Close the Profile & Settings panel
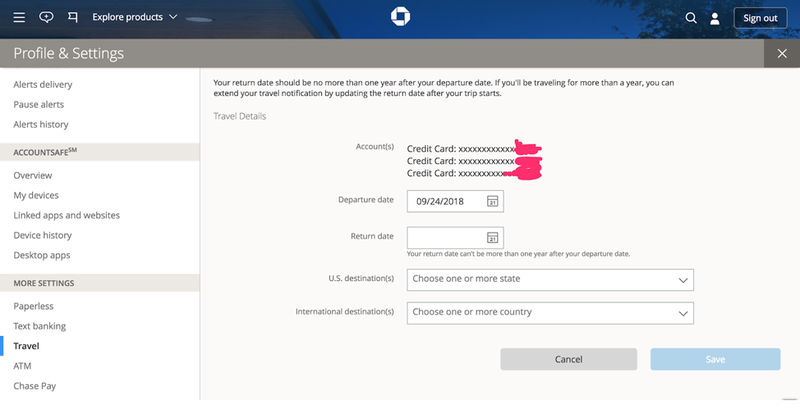The height and width of the screenshot is (409, 800). (x=782, y=54)
